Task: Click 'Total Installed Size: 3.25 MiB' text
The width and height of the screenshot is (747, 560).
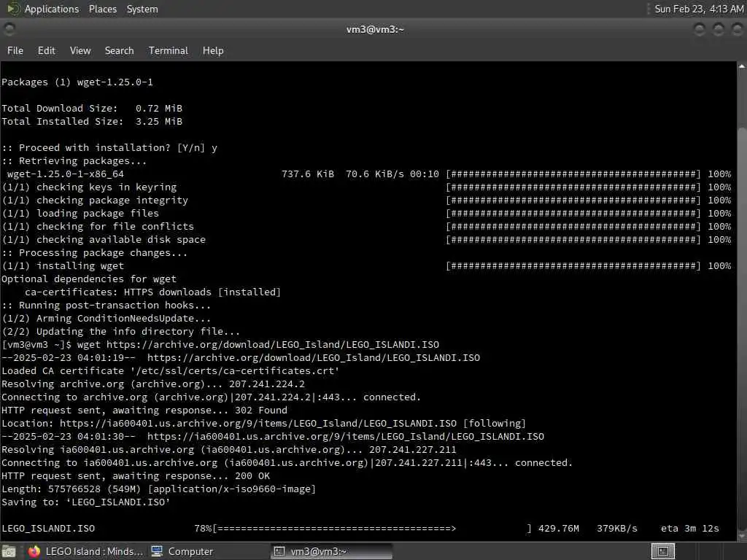Action: tap(92, 122)
